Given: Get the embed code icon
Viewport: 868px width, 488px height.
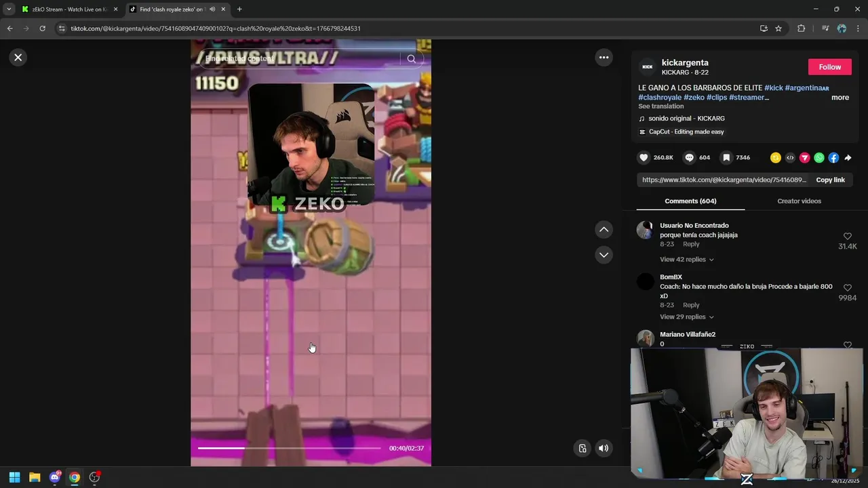Looking at the screenshot, I should point(790,158).
